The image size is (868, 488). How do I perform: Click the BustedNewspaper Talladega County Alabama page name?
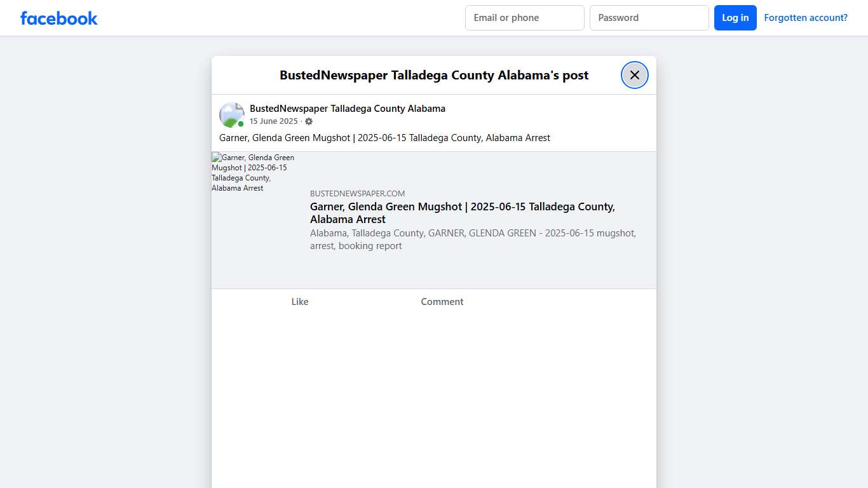(x=347, y=108)
